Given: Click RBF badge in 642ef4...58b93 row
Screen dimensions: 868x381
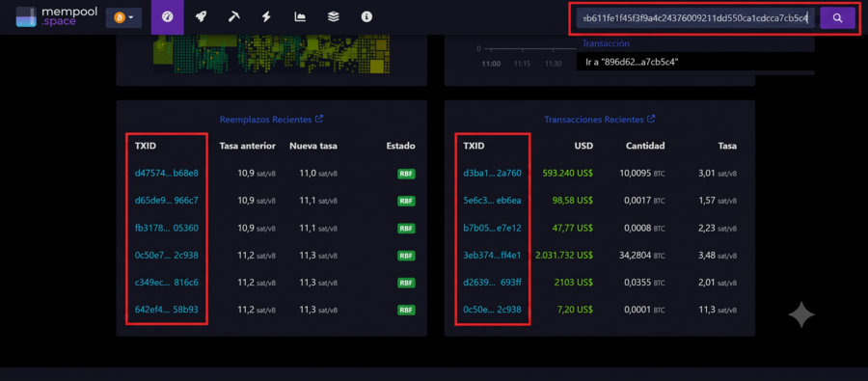Looking at the screenshot, I should tap(406, 311).
